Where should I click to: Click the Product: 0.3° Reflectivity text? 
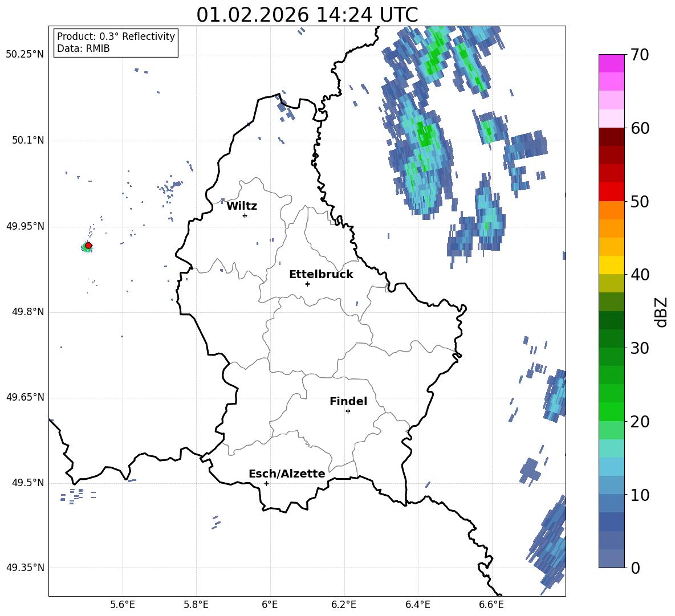coord(116,36)
